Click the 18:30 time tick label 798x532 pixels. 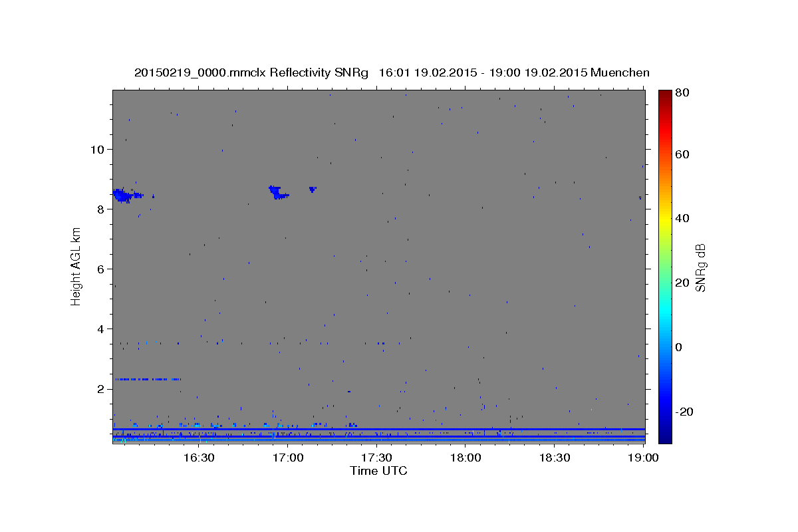click(x=555, y=458)
